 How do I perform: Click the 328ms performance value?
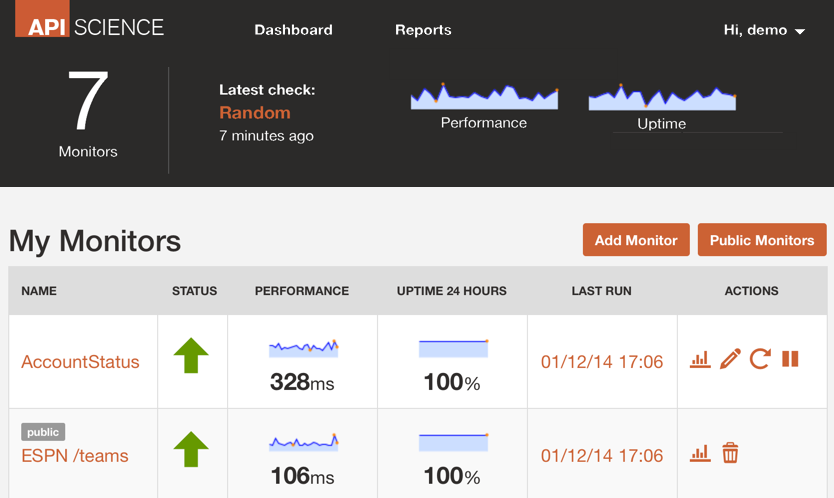click(x=302, y=382)
